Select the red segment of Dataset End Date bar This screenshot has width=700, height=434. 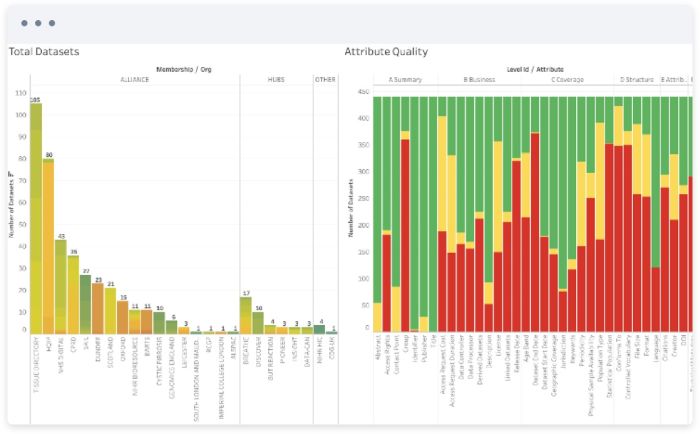point(535,232)
